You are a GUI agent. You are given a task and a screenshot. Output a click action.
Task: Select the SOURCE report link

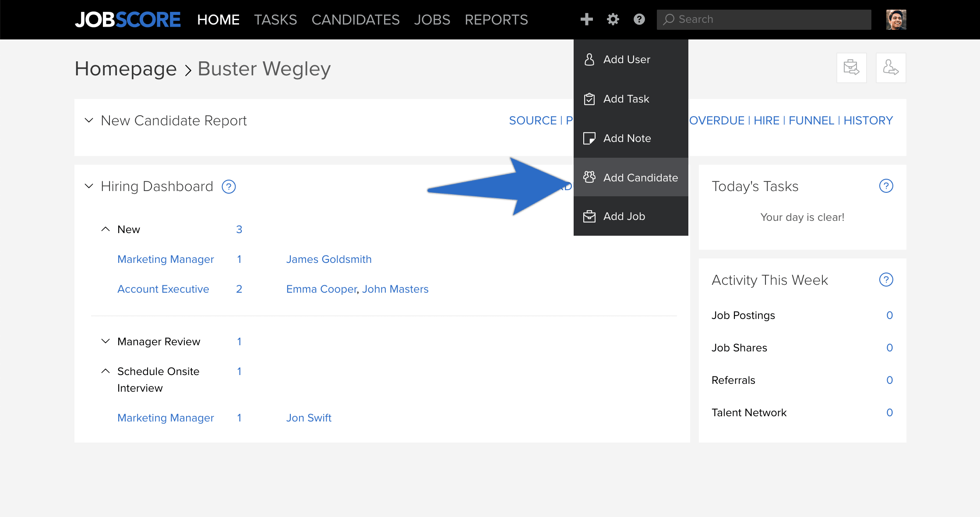coord(532,120)
